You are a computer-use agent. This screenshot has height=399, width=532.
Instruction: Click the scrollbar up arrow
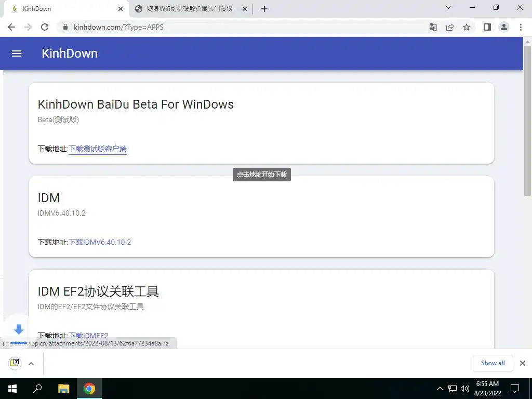point(527,42)
